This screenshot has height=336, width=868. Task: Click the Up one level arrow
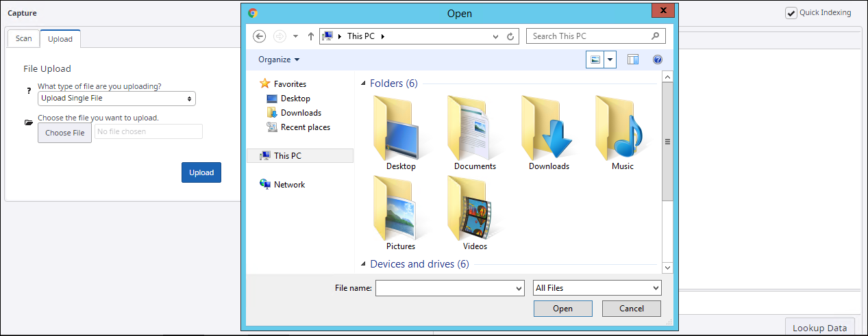310,36
